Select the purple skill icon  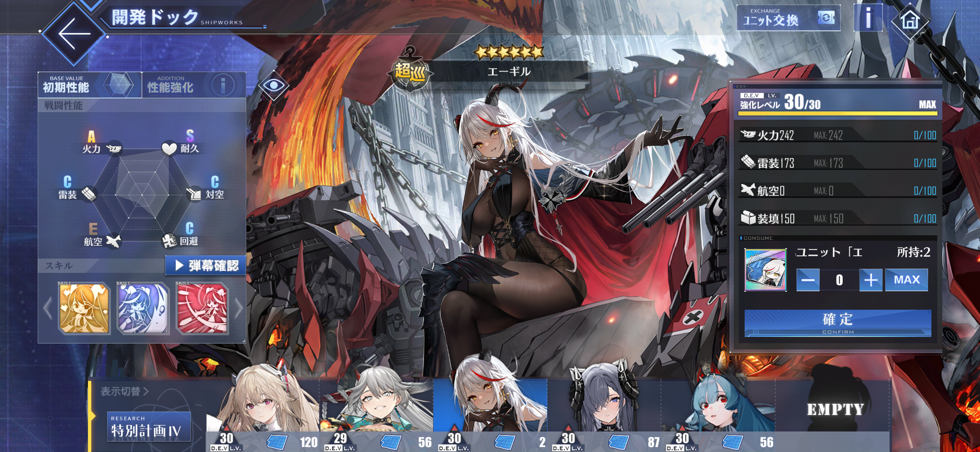pos(143,308)
